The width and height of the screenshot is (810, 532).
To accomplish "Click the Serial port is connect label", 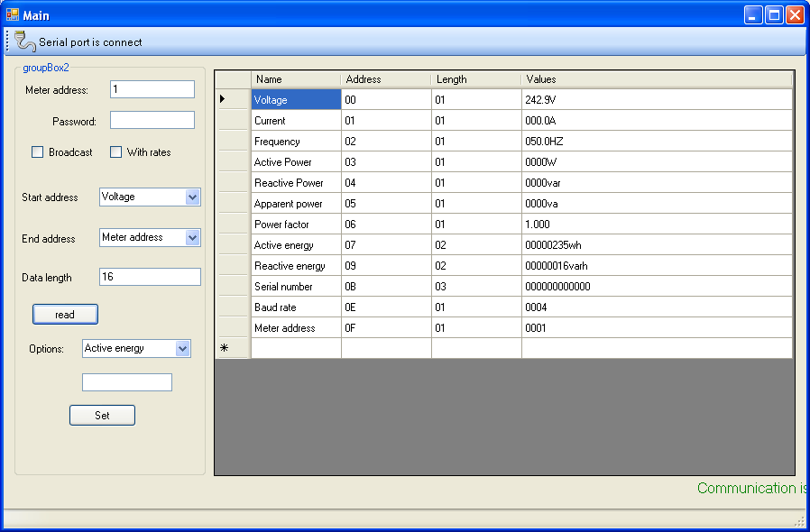I will coord(90,42).
